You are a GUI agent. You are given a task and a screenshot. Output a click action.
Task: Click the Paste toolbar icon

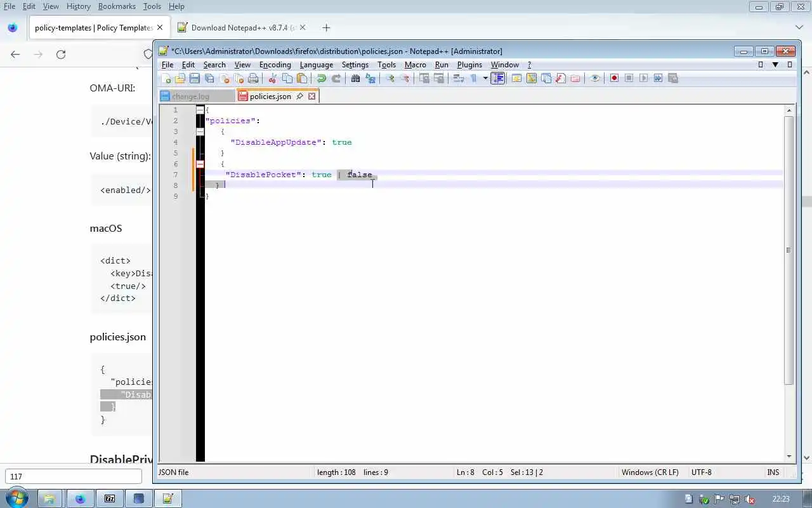pyautogui.click(x=302, y=78)
